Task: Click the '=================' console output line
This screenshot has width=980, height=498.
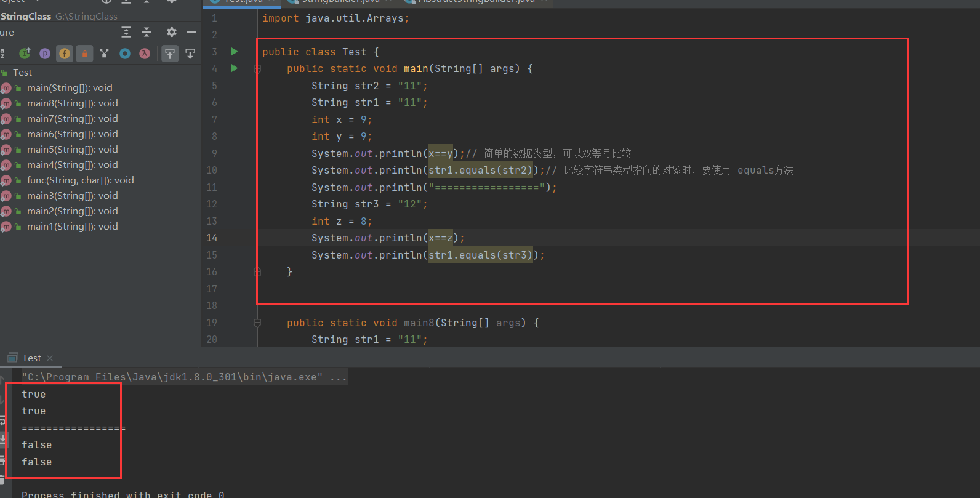Action: click(x=74, y=428)
